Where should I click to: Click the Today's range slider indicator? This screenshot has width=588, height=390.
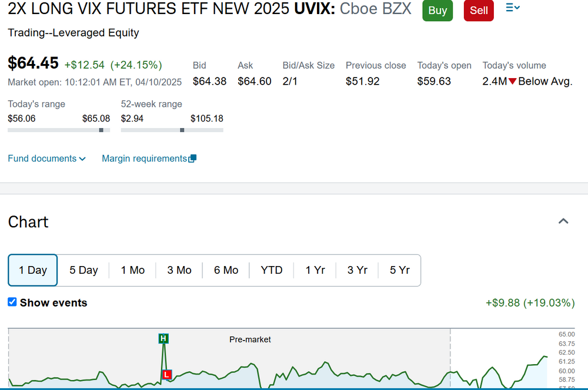(x=102, y=130)
